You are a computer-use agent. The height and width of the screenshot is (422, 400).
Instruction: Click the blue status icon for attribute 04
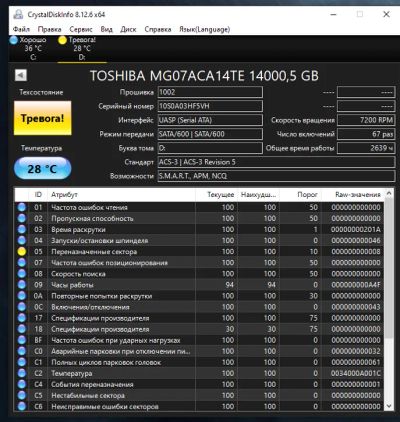22,240
